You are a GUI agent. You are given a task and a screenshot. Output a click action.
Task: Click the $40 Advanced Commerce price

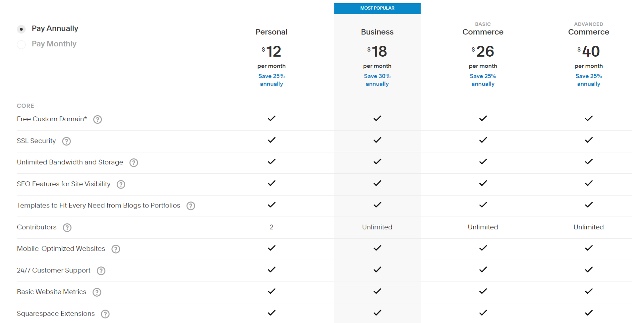click(589, 51)
